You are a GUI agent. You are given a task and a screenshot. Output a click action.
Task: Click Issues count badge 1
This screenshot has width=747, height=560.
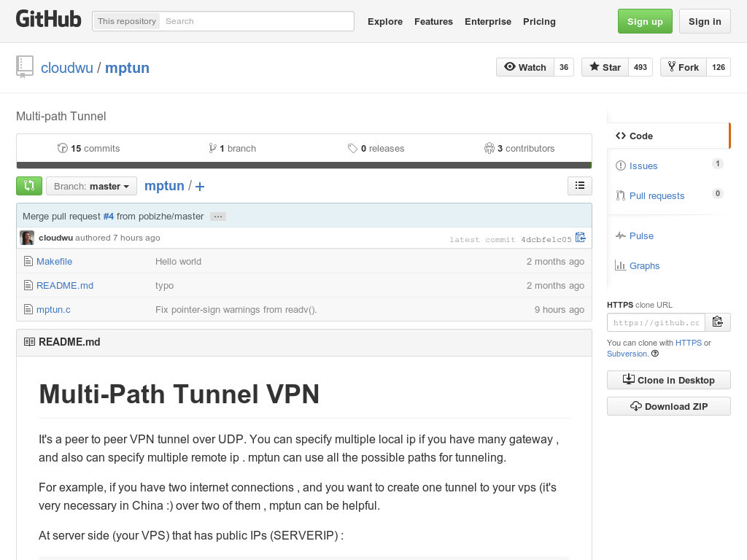(718, 163)
